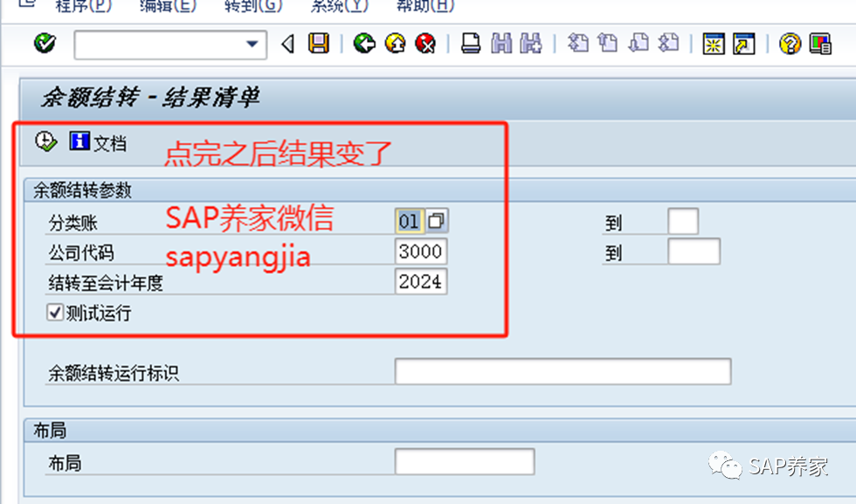856x504 pixels.
Task: Click the green checkmark Enter icon
Action: [x=45, y=43]
